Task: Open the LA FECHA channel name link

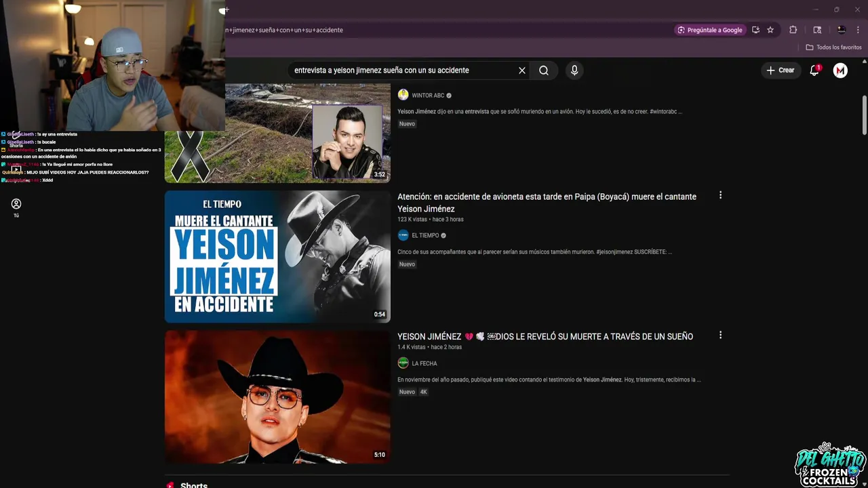Action: (x=425, y=363)
